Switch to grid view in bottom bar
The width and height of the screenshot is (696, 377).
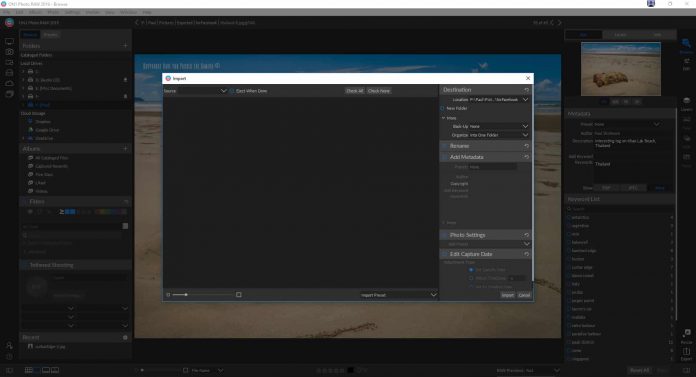[x=28, y=370]
